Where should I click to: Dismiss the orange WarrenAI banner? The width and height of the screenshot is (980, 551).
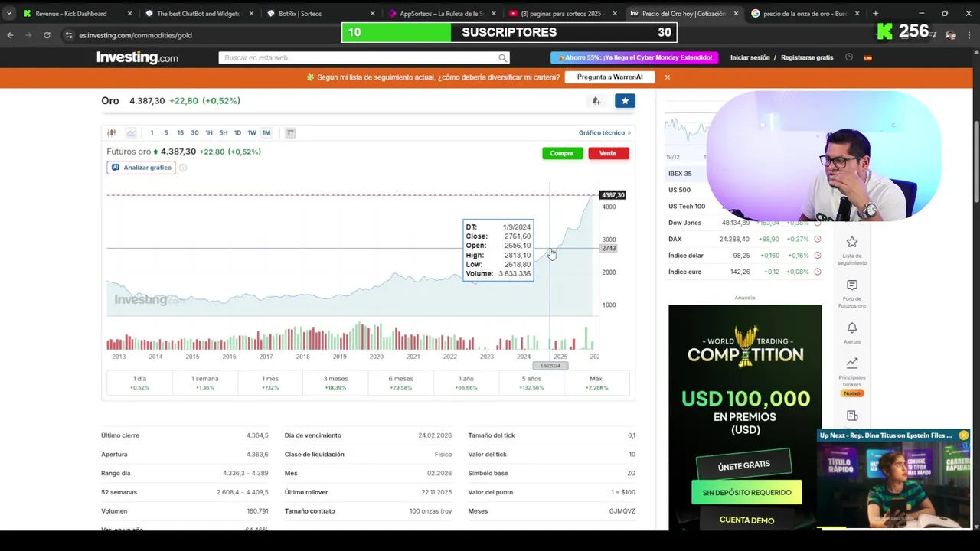[667, 77]
